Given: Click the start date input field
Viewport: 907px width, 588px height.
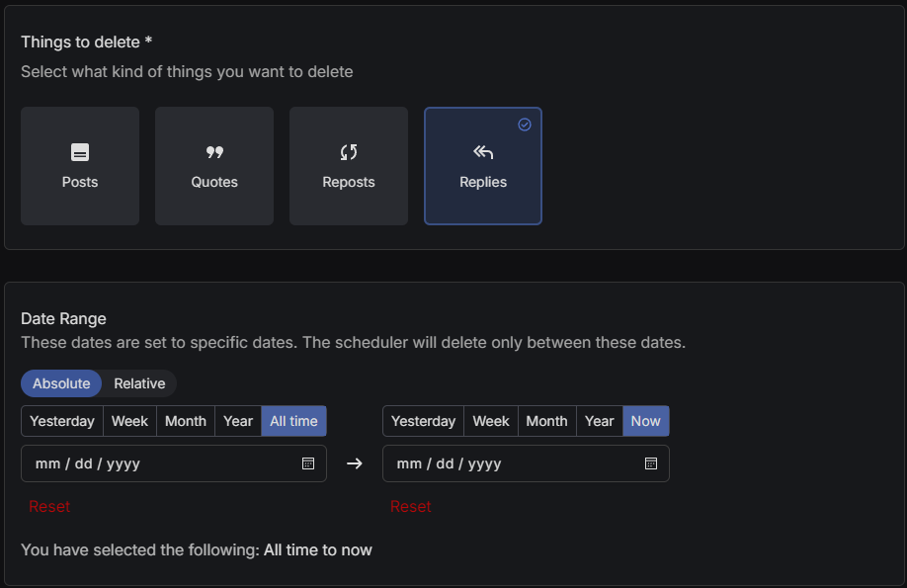Looking at the screenshot, I should (x=158, y=463).
